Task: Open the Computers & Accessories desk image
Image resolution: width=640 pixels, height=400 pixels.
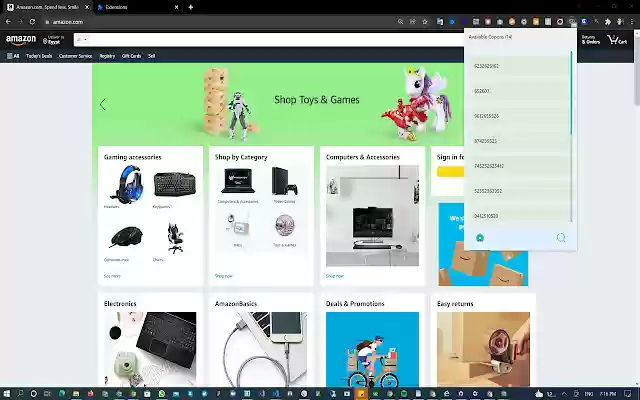Action: (x=372, y=216)
